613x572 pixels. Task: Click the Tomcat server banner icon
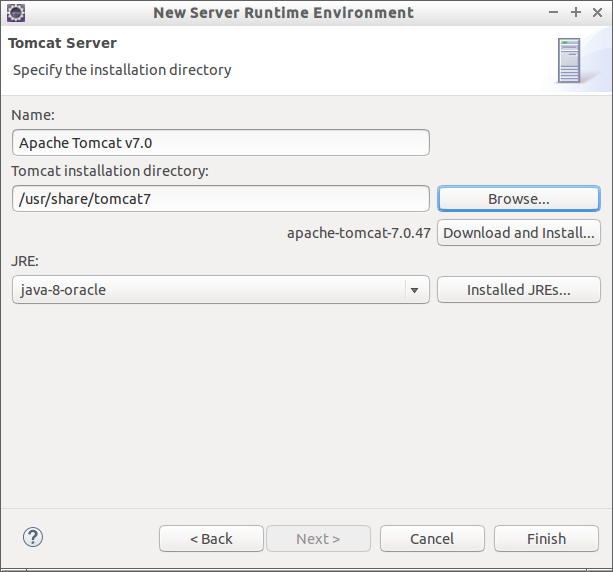(569, 61)
